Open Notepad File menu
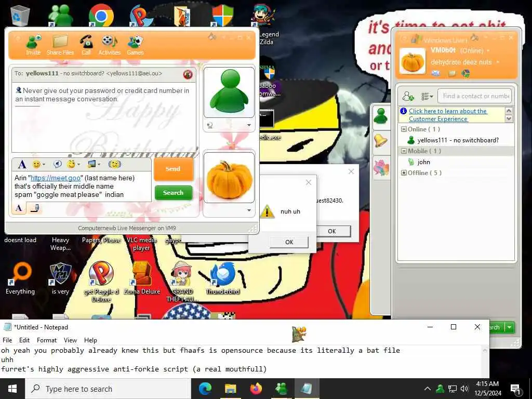The height and width of the screenshot is (399, 532). pos(7,340)
